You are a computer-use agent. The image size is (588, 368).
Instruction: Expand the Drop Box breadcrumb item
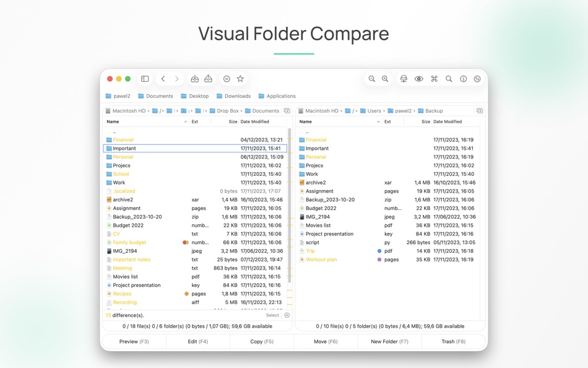pyautogui.click(x=227, y=110)
